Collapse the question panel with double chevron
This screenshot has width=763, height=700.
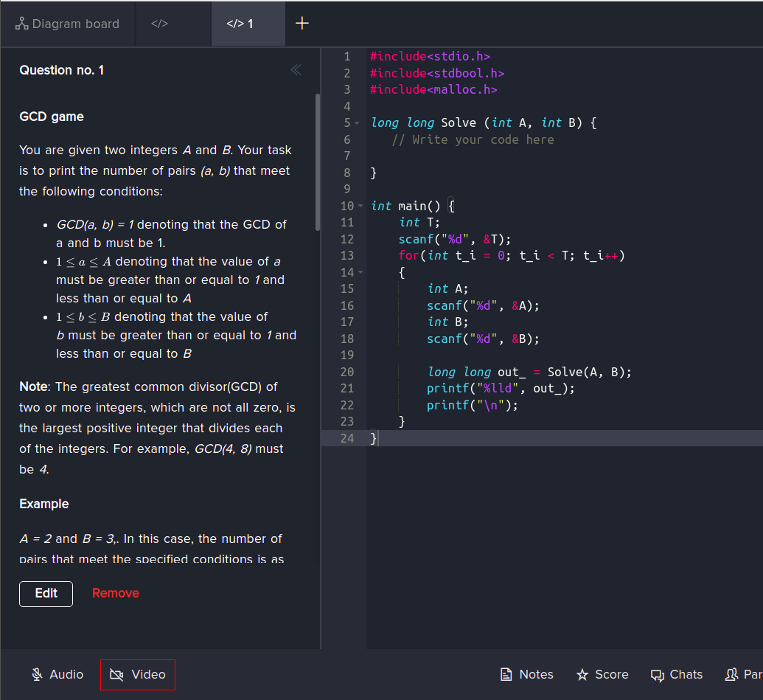(x=296, y=70)
